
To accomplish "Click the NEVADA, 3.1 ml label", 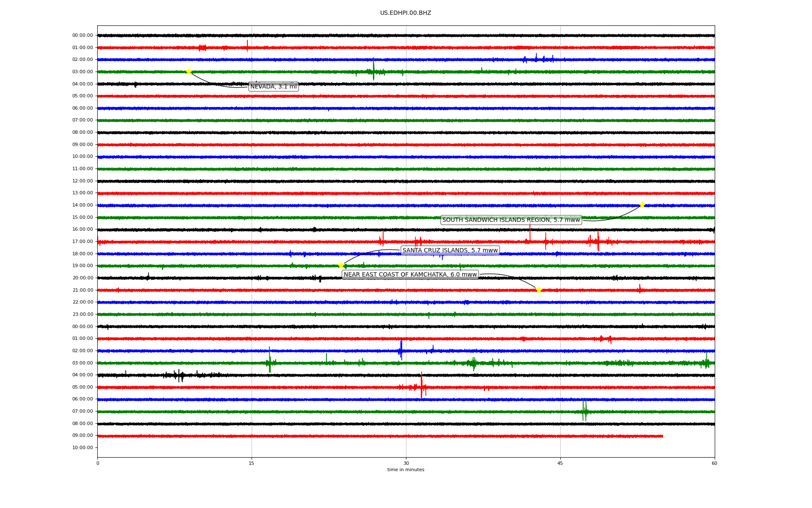I will [x=274, y=87].
